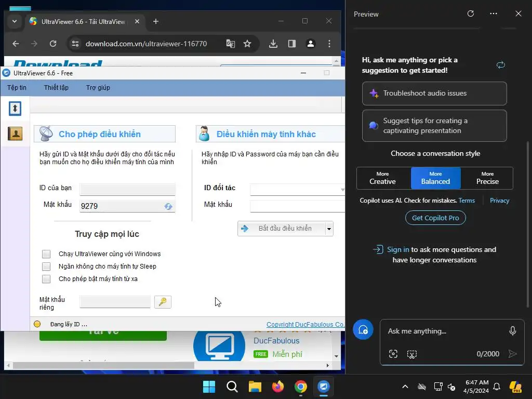Viewport: 532px width, 399px height.
Task: Open the connection tab icon in UltraViewer sidebar
Action: coord(15,109)
